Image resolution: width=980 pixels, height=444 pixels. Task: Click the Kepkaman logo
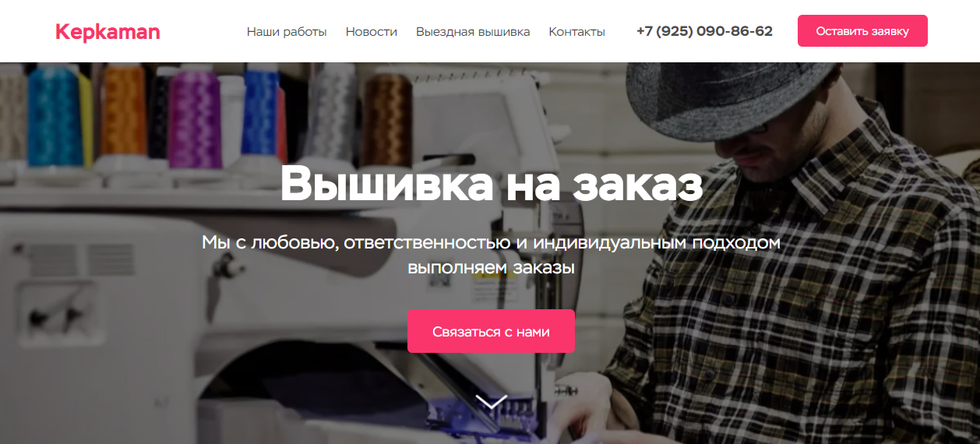click(108, 32)
